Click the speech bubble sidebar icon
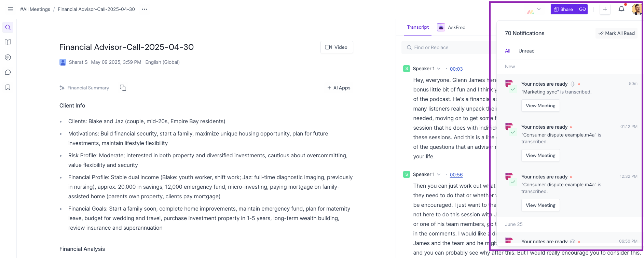 pyautogui.click(x=8, y=72)
